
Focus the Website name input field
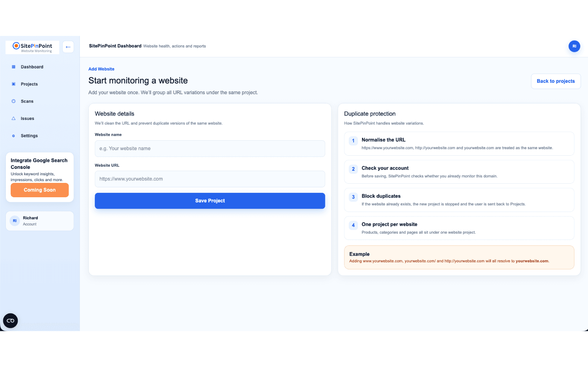coord(210,149)
